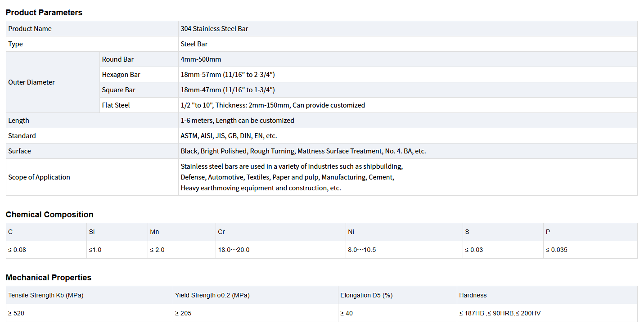
Task: Select the Hardness ≤ 187HB value cell
Action: (x=500, y=313)
